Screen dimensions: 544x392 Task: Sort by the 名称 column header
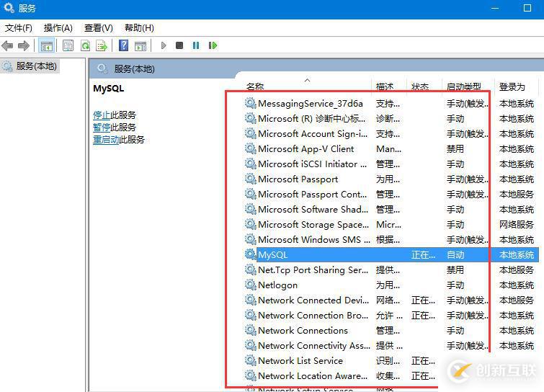255,86
